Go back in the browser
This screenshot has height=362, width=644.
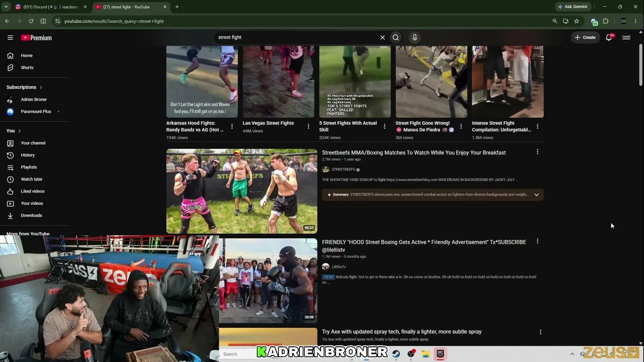click(x=7, y=21)
